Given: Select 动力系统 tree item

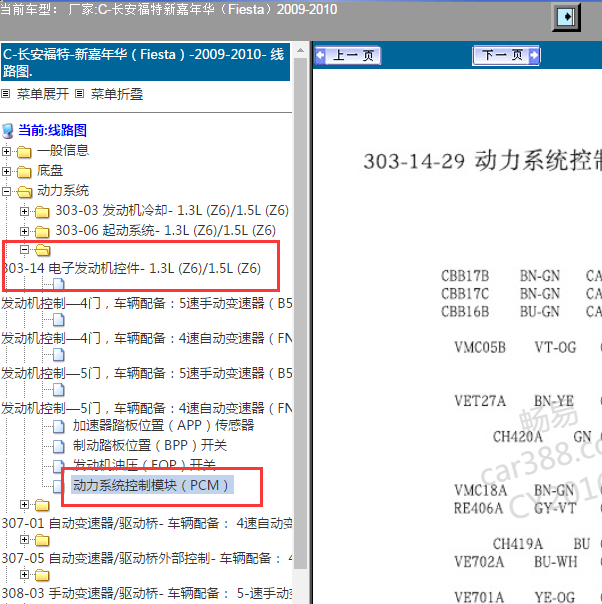Looking at the screenshot, I should point(63,190).
